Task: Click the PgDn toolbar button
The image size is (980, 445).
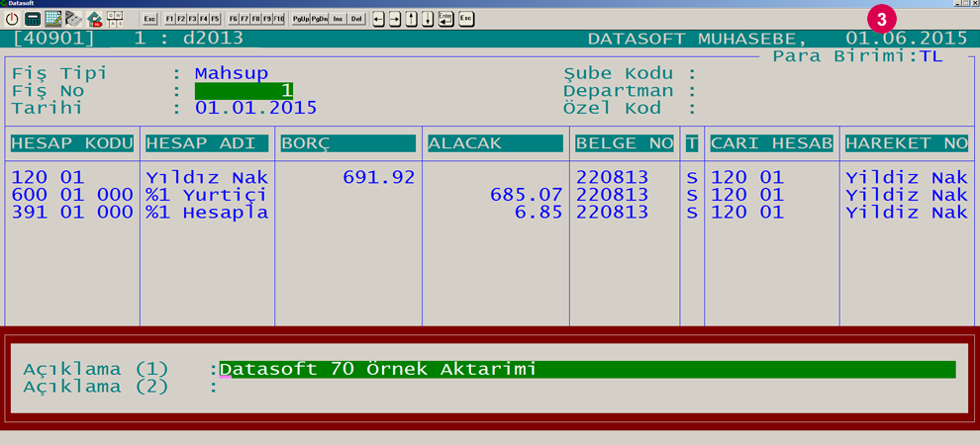Action: coord(320,19)
